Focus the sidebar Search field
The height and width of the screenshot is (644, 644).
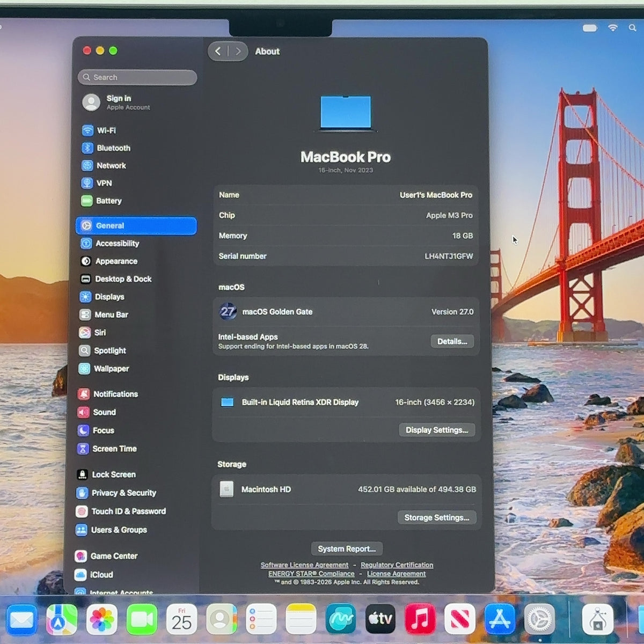point(137,77)
